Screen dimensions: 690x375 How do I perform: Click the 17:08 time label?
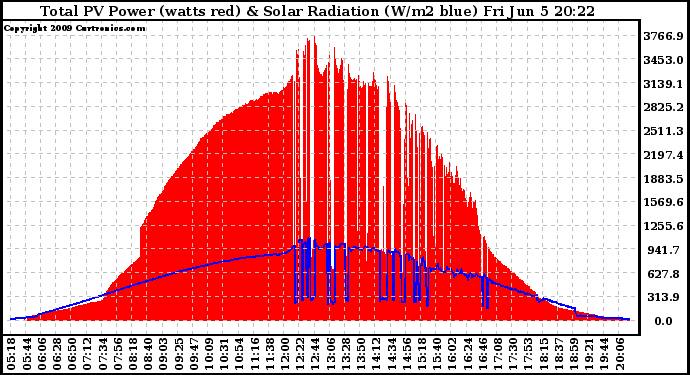click(x=498, y=354)
